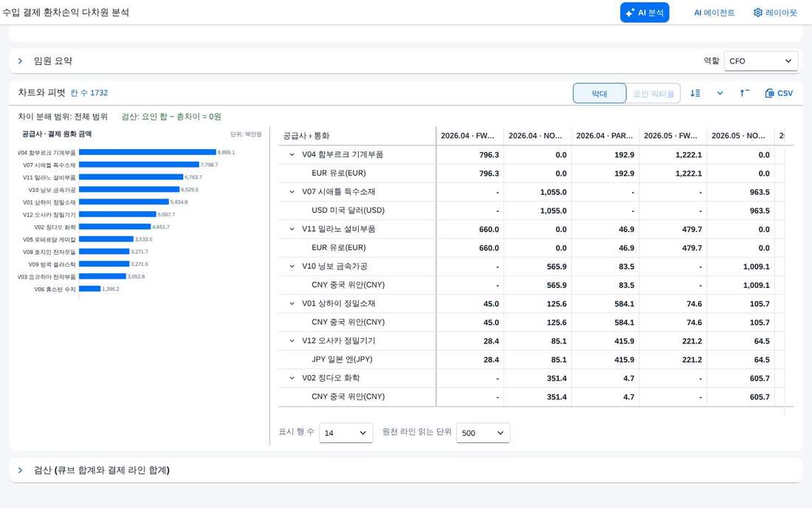The image size is (812, 508).
Task: Click the V01 상하이 bar in chart
Action: click(124, 202)
